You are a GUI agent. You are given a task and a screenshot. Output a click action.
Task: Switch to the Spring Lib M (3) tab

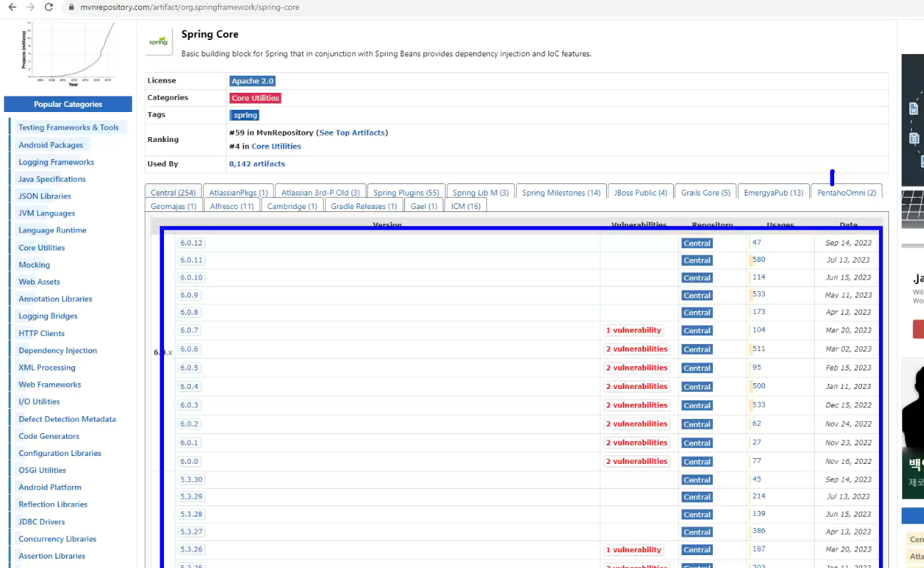pos(481,193)
